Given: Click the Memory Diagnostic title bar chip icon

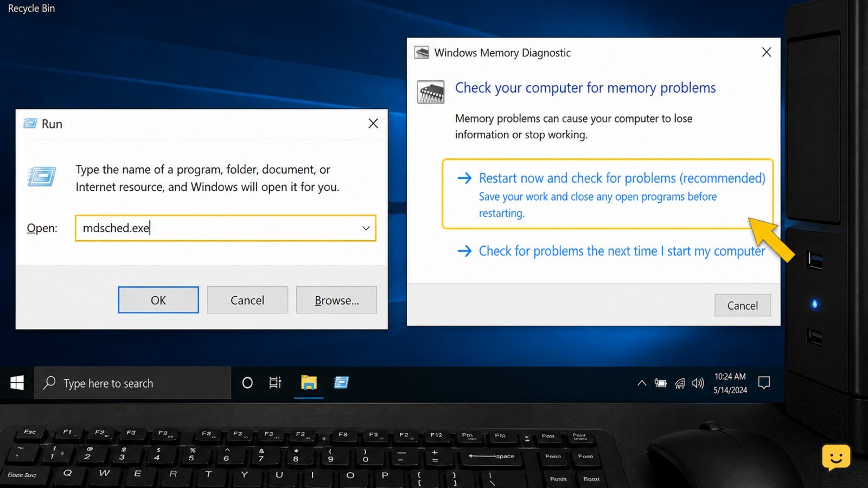Looking at the screenshot, I should tap(422, 53).
